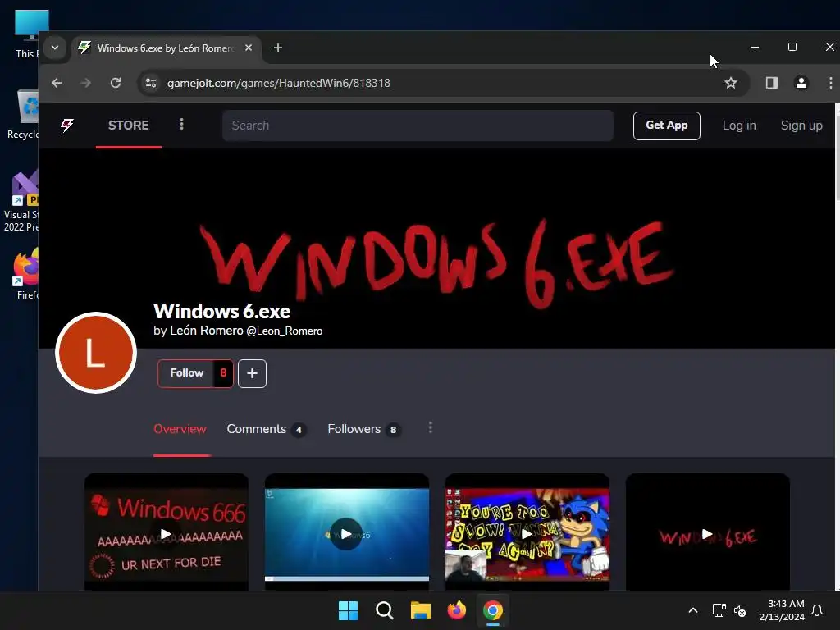Open Chrome tab search dropdown arrow
Image resolution: width=840 pixels, height=630 pixels.
coord(55,48)
